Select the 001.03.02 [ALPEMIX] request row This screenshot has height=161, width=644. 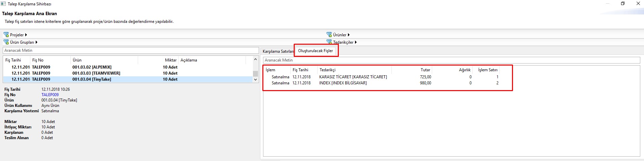(92, 67)
